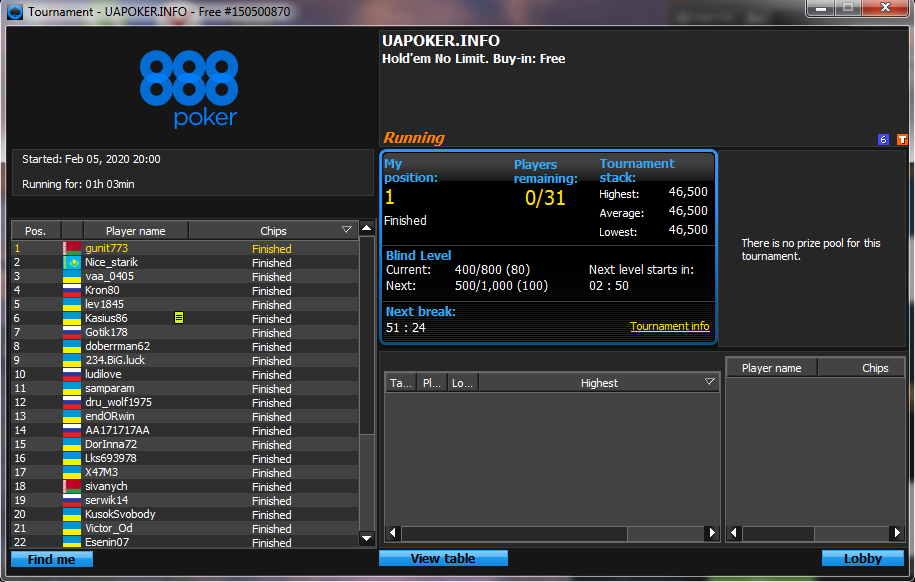915x582 pixels.
Task: Click the blue 6-max table icon
Action: [x=883, y=140]
